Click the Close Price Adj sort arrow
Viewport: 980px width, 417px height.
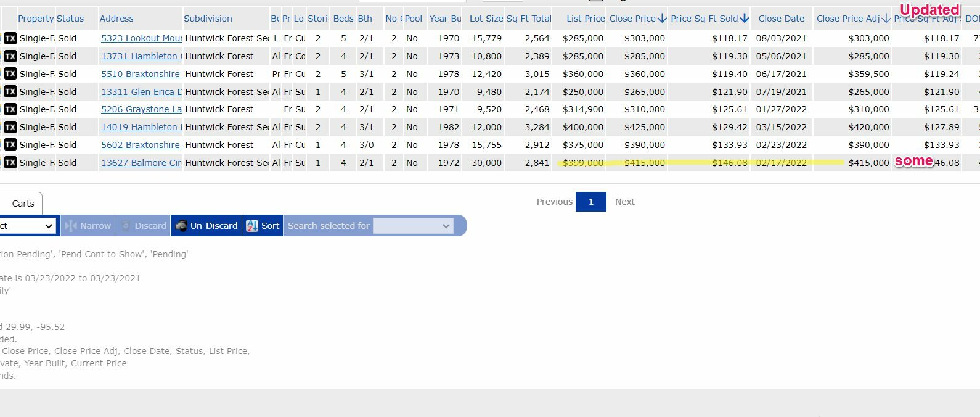coord(886,19)
